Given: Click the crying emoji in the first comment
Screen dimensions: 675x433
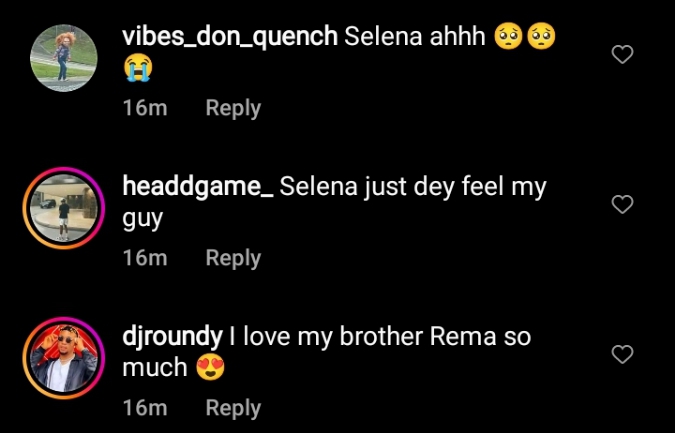Looking at the screenshot, I should tap(137, 68).
